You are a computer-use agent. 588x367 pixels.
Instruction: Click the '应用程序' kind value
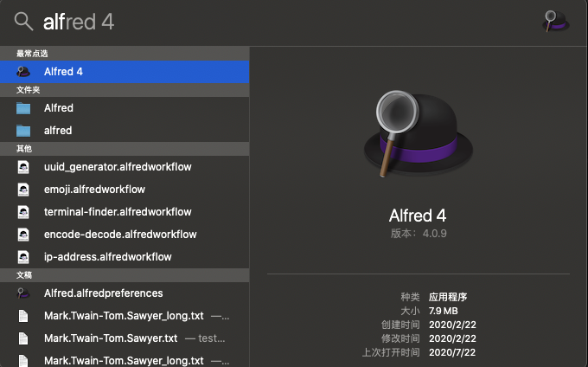pos(448,297)
